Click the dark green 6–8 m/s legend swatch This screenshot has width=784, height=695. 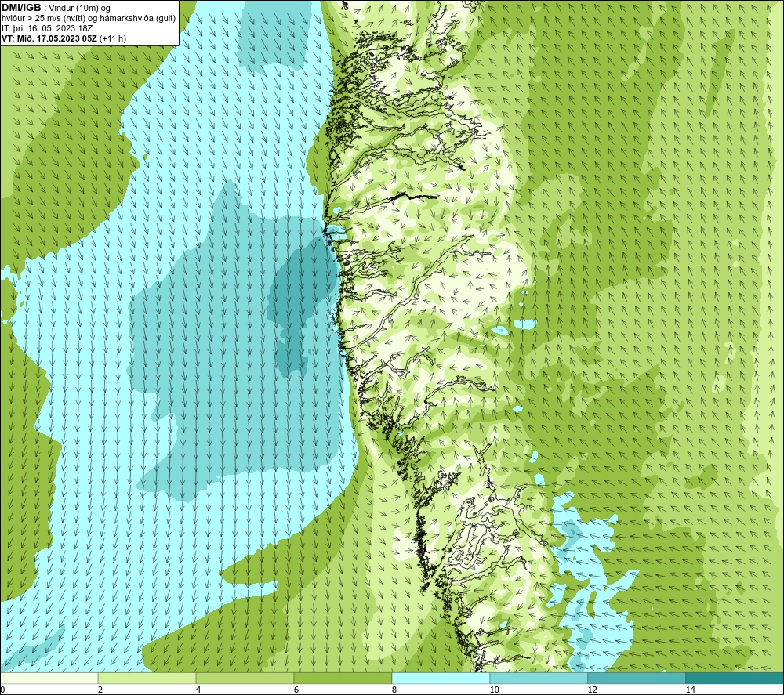pyautogui.click(x=343, y=678)
